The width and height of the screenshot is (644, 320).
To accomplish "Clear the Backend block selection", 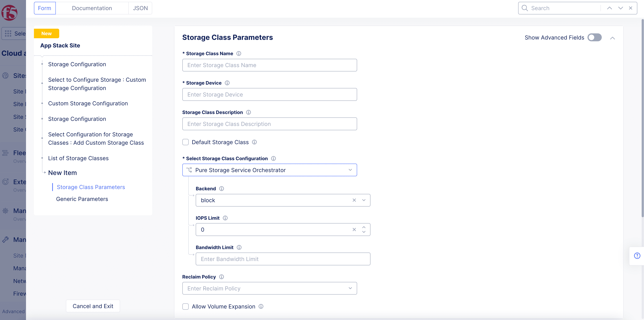I will tap(354, 200).
